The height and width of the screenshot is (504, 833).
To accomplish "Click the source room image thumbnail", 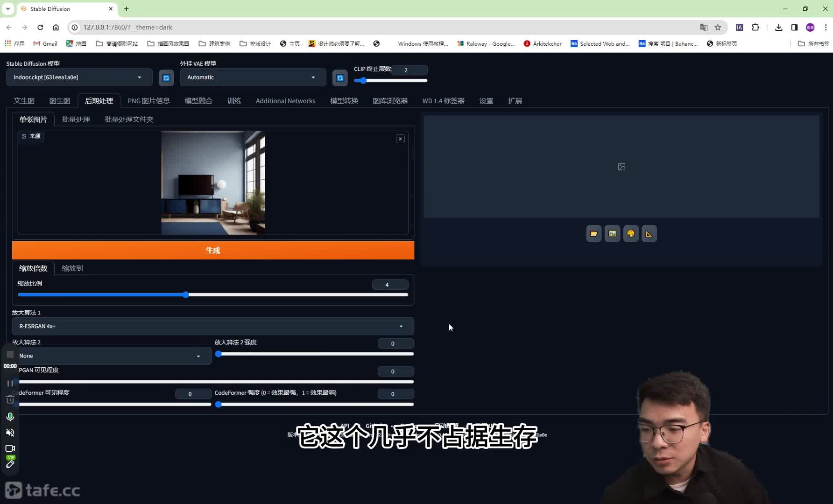I will point(213,183).
